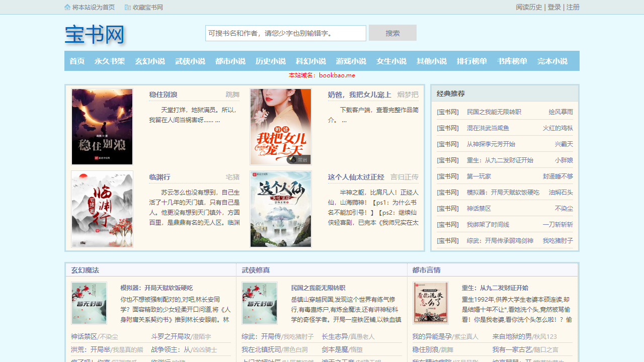View the 书库榜单 page
Viewport: 644px width, 362px height.
pos(512,61)
